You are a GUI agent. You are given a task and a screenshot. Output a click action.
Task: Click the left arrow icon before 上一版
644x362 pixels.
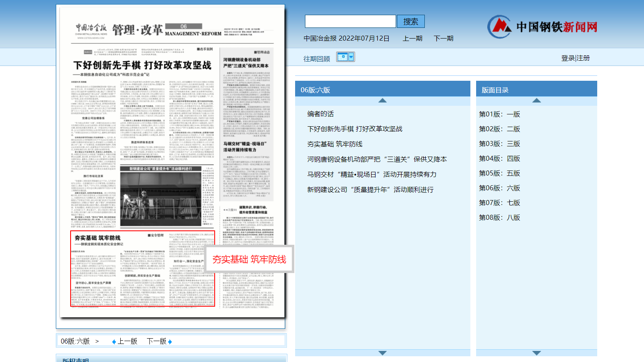[114, 342]
